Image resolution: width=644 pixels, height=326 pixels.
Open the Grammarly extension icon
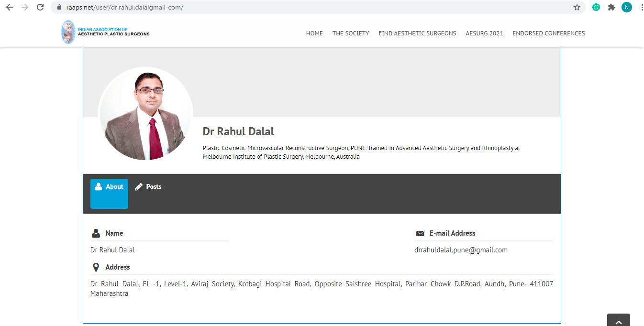(x=596, y=8)
